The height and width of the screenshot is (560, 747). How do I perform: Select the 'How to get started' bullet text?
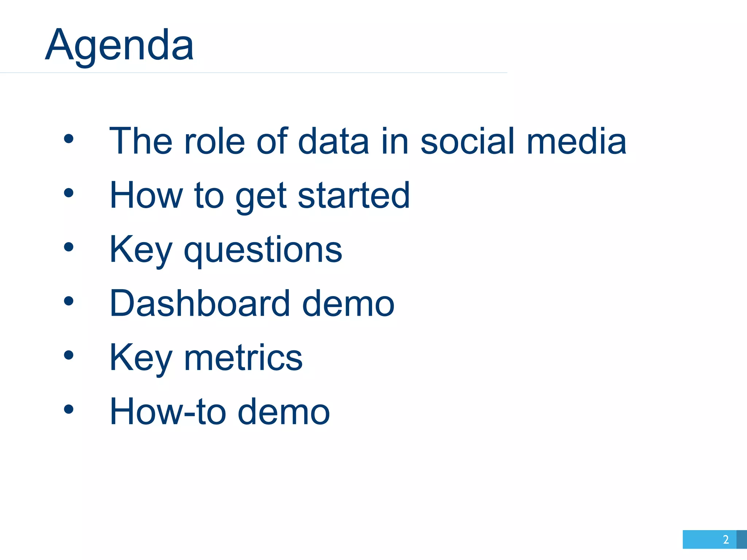(260, 197)
